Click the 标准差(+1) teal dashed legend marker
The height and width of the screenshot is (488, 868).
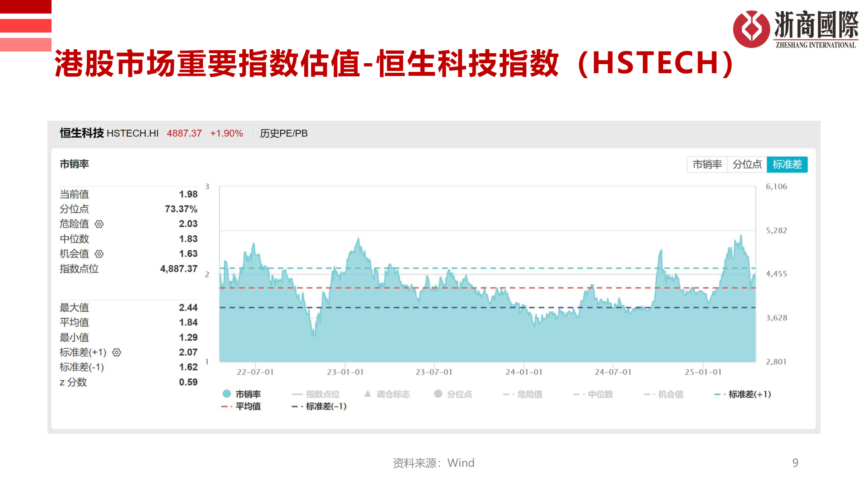(718, 394)
